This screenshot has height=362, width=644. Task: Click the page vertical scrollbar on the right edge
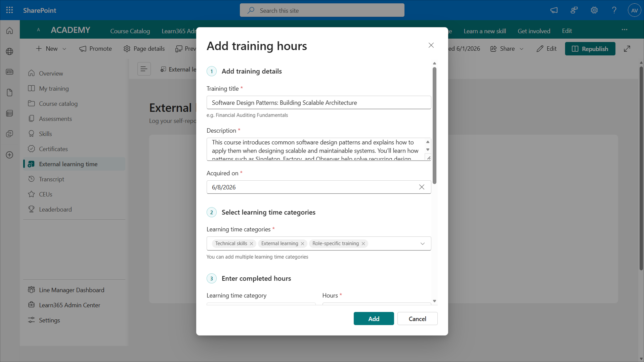(641, 168)
